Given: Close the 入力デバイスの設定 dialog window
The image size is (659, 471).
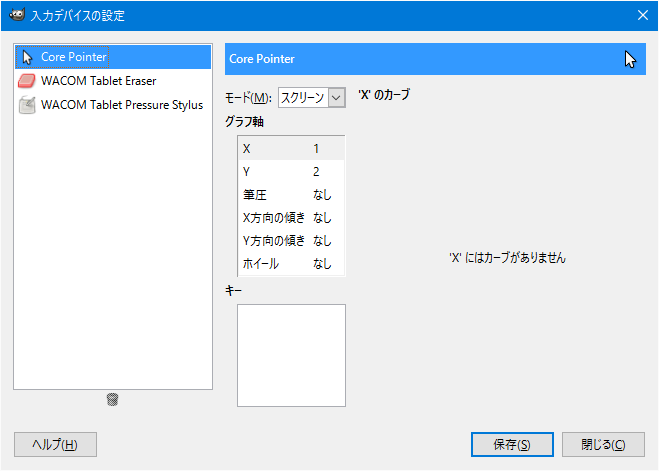Looking at the screenshot, I should pos(642,16).
